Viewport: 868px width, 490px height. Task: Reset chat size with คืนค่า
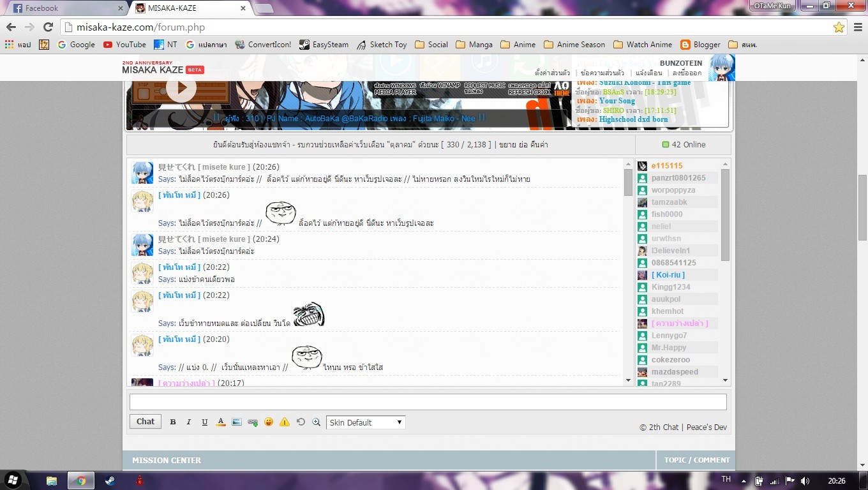point(539,145)
